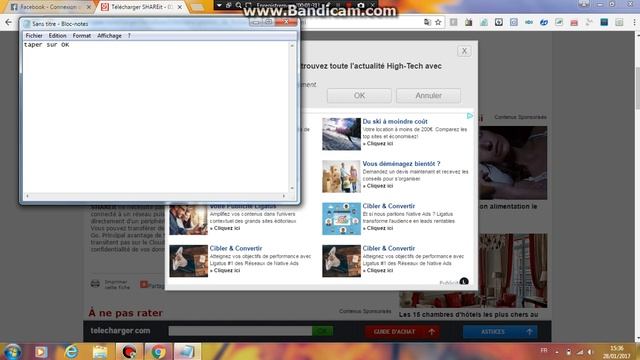This screenshot has width=640, height=360.
Task: Click the dark navy square extension icon
Action: 604,22
